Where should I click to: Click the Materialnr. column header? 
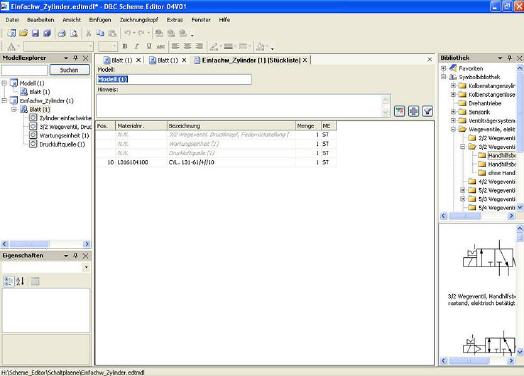pos(141,126)
